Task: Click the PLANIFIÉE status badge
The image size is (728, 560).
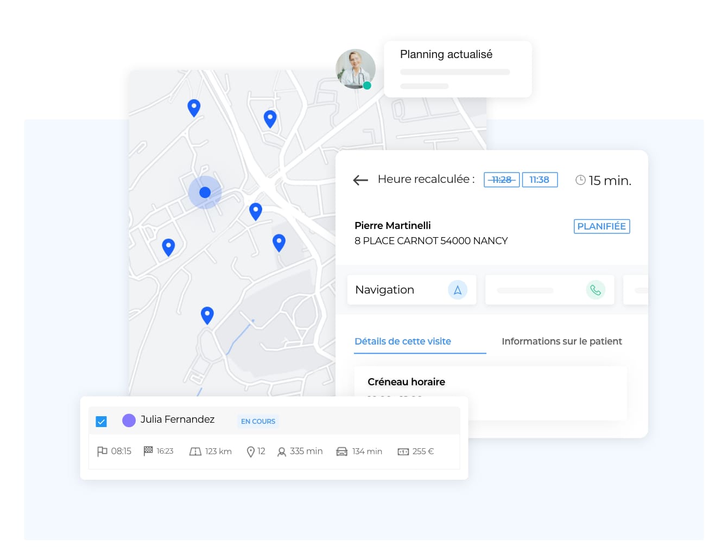Action: pyautogui.click(x=602, y=226)
